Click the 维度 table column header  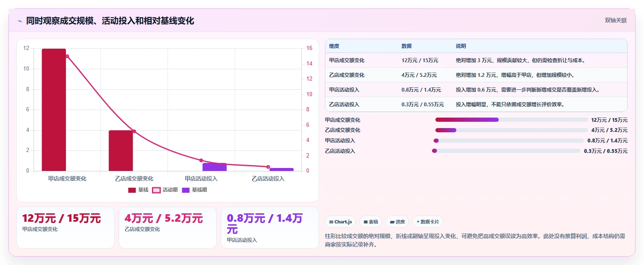click(334, 46)
